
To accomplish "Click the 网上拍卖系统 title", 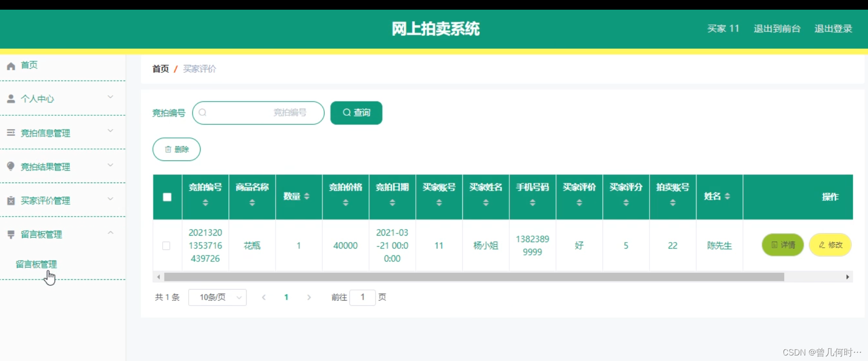I will [436, 29].
